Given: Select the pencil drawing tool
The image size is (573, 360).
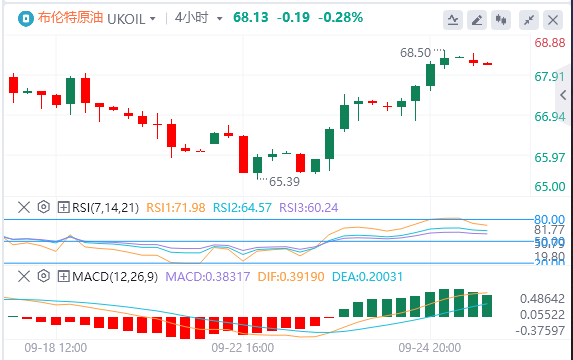Looking at the screenshot, I should click(x=477, y=20).
